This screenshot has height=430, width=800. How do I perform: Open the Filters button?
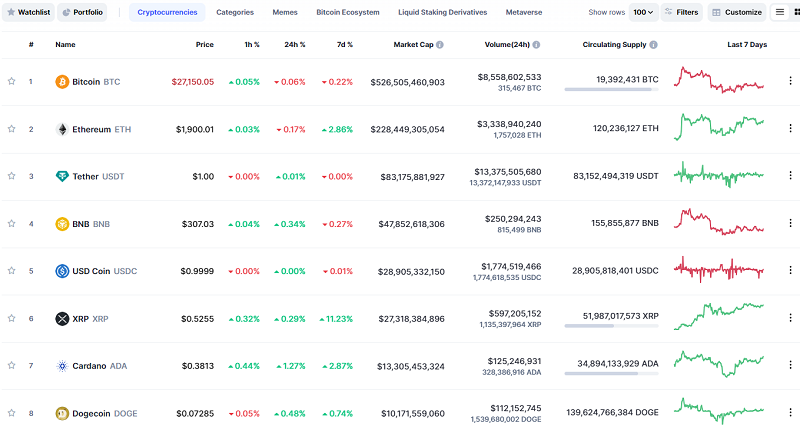coord(681,13)
